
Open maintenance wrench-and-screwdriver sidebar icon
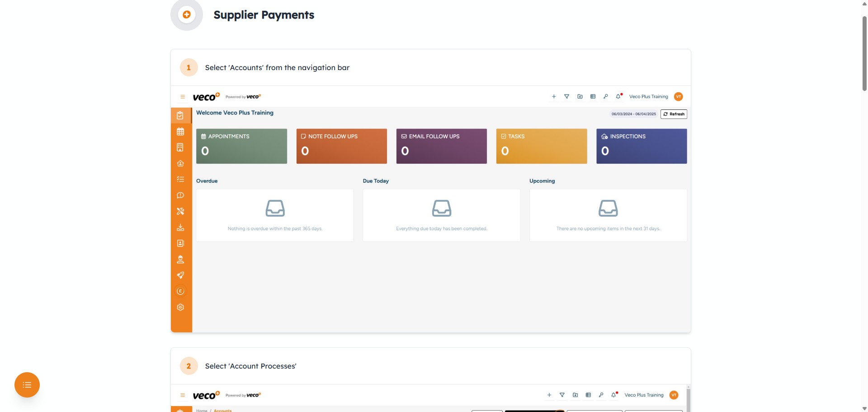click(180, 211)
